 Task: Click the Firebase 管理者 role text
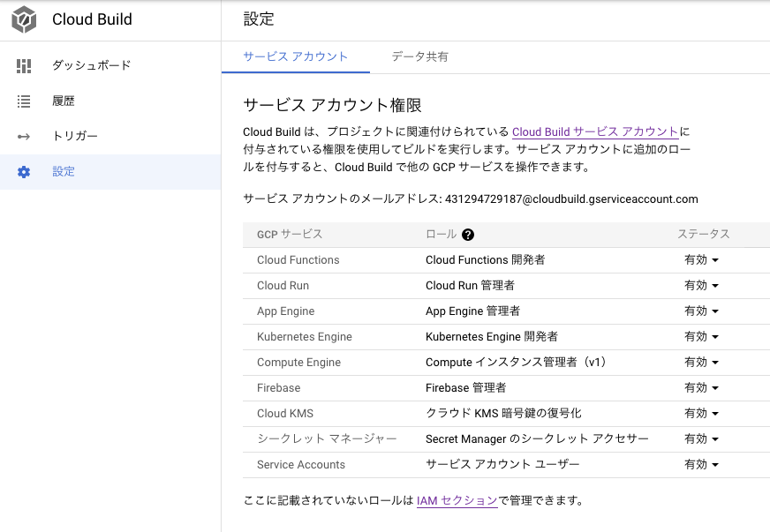point(465,387)
